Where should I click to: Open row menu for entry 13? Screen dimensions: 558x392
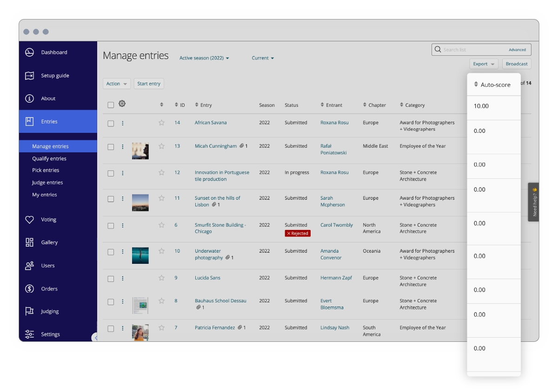123,147
